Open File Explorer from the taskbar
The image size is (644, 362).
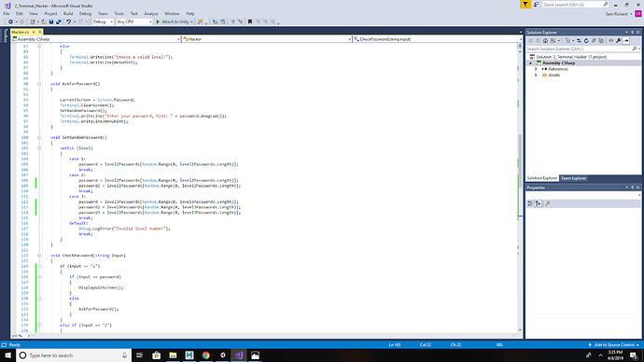[173, 355]
